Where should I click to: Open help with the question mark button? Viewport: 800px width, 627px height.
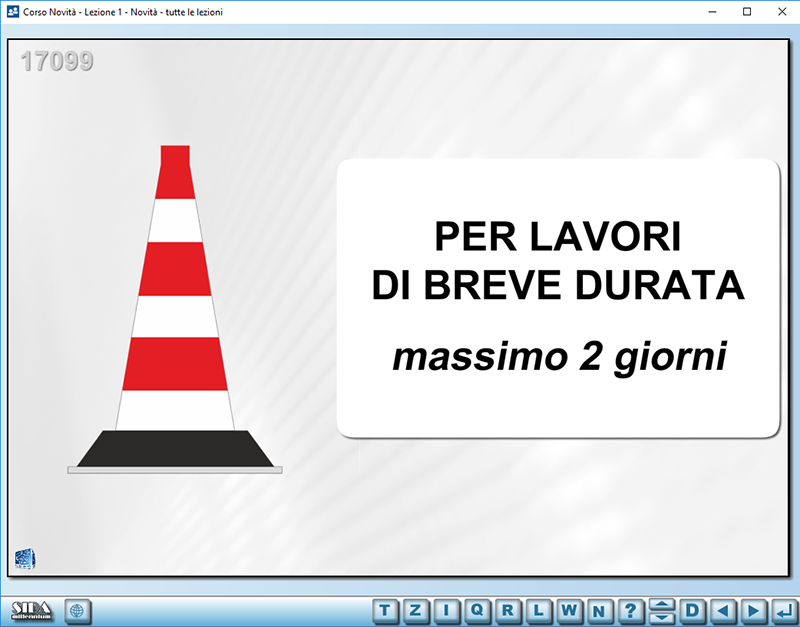630,610
